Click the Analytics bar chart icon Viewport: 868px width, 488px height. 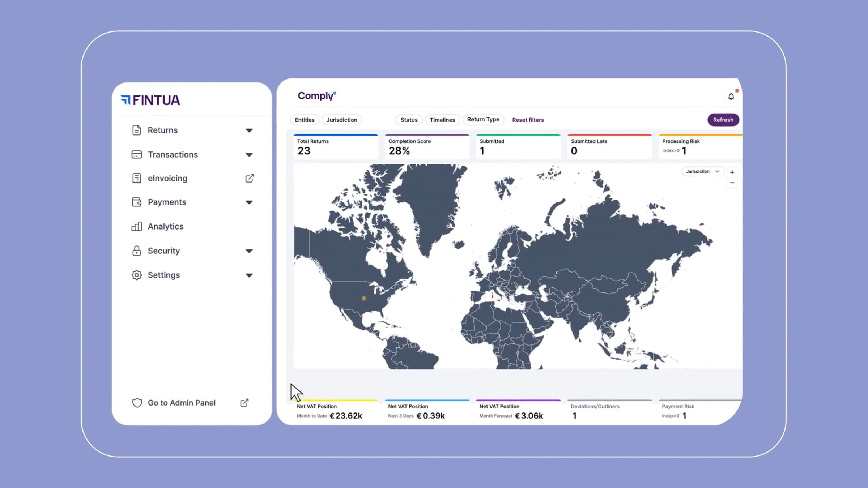pos(136,227)
